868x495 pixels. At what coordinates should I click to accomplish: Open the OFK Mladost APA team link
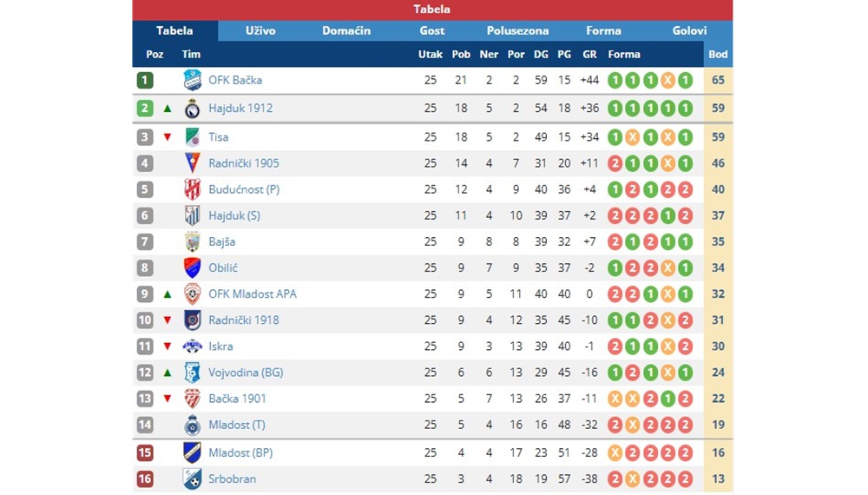(253, 294)
